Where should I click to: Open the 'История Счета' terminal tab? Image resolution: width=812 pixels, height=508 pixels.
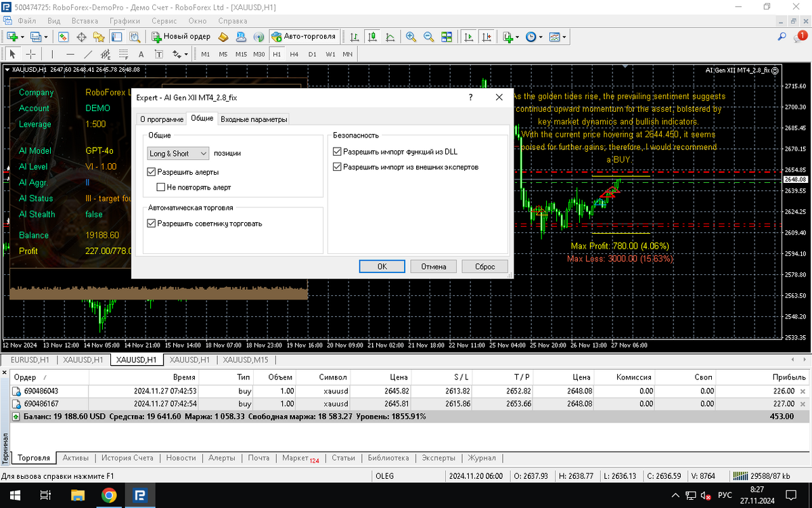(127, 458)
